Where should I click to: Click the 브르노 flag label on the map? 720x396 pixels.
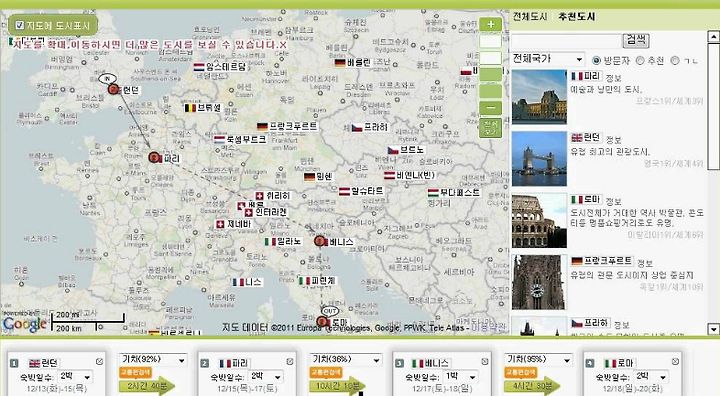coord(406,150)
